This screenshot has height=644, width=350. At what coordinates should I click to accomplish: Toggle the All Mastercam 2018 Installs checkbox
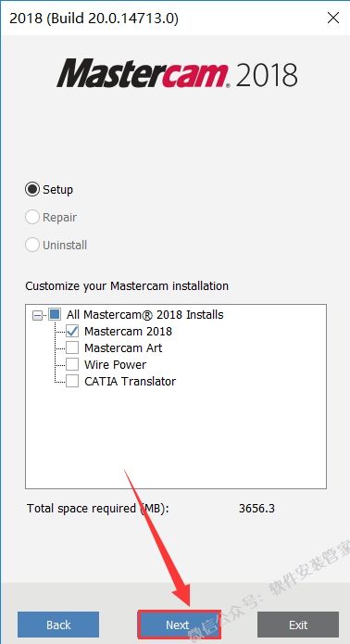55,315
